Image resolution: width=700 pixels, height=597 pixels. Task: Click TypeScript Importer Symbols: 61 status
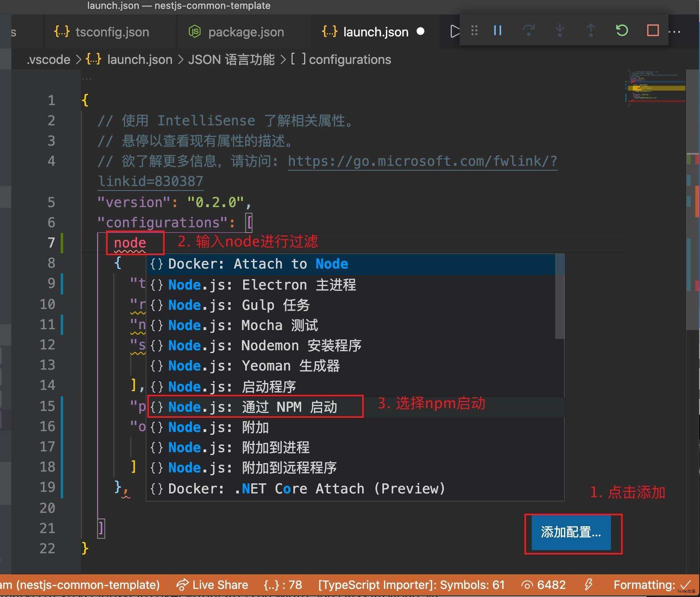click(x=412, y=585)
